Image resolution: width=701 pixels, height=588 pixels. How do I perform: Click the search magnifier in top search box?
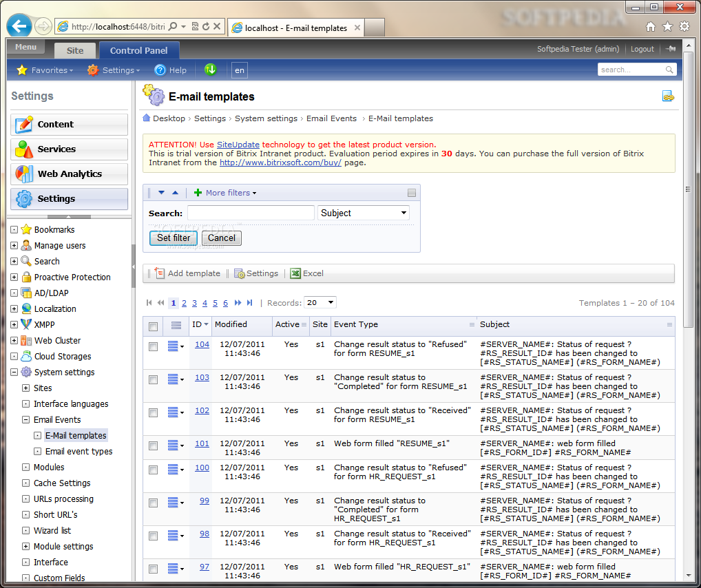click(669, 70)
